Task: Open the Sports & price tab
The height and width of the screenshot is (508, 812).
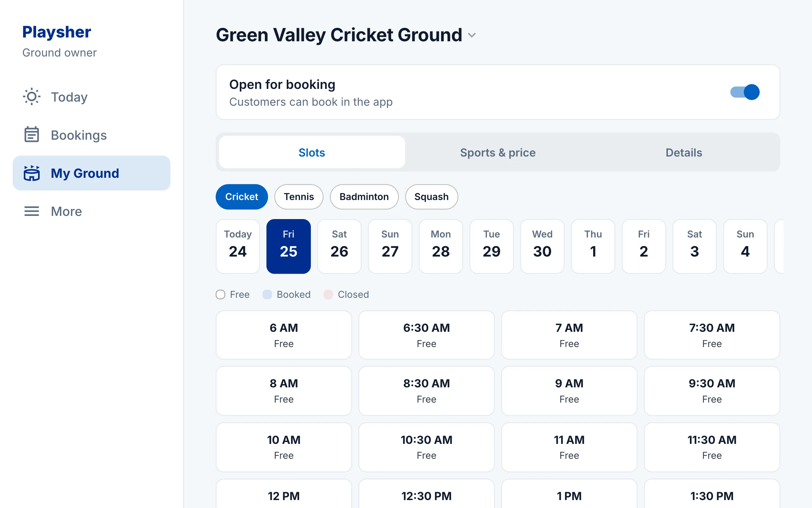Action: click(x=498, y=152)
